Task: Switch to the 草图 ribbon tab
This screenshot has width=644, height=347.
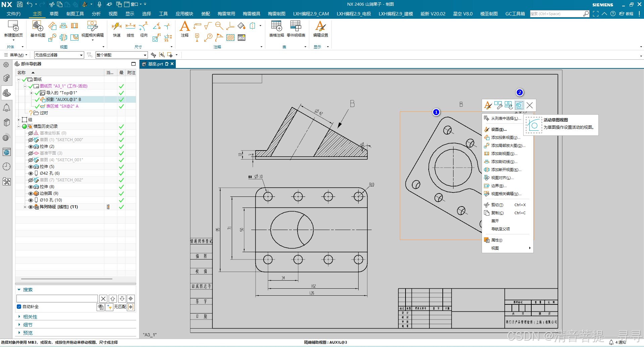Action: (54, 14)
